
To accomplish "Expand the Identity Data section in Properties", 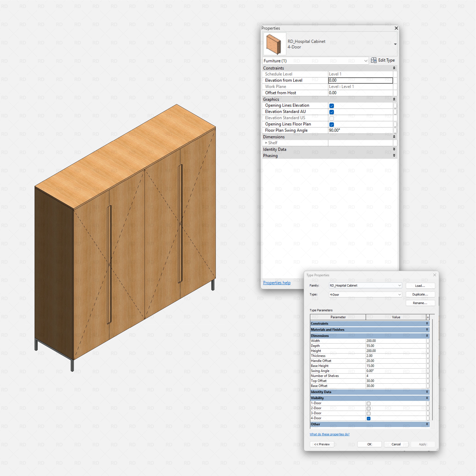I will (394, 149).
